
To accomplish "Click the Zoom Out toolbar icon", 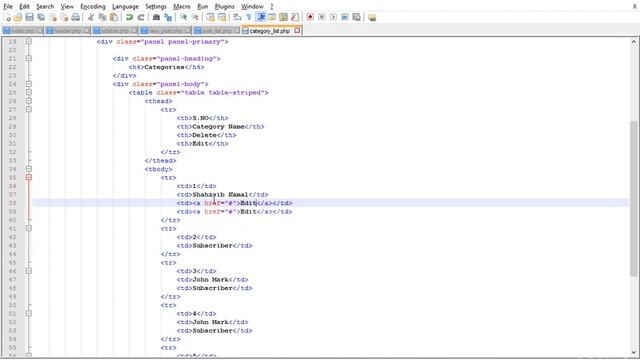I will pos(195,17).
